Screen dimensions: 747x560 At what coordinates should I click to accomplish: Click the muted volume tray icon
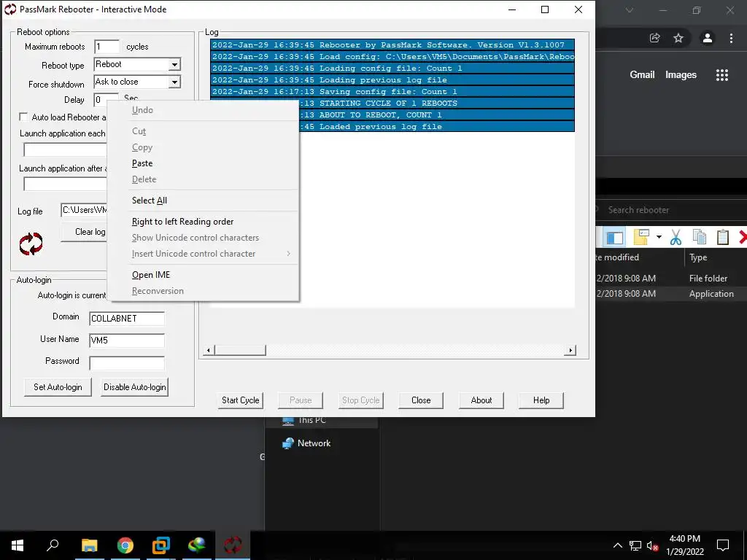(652, 545)
